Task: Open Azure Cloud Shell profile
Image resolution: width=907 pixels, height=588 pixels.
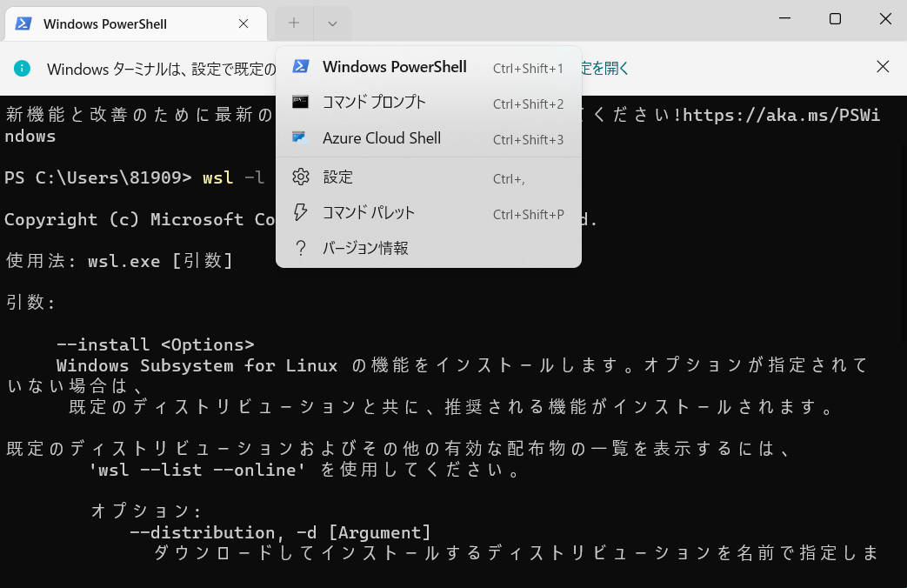Action: pyautogui.click(x=429, y=138)
